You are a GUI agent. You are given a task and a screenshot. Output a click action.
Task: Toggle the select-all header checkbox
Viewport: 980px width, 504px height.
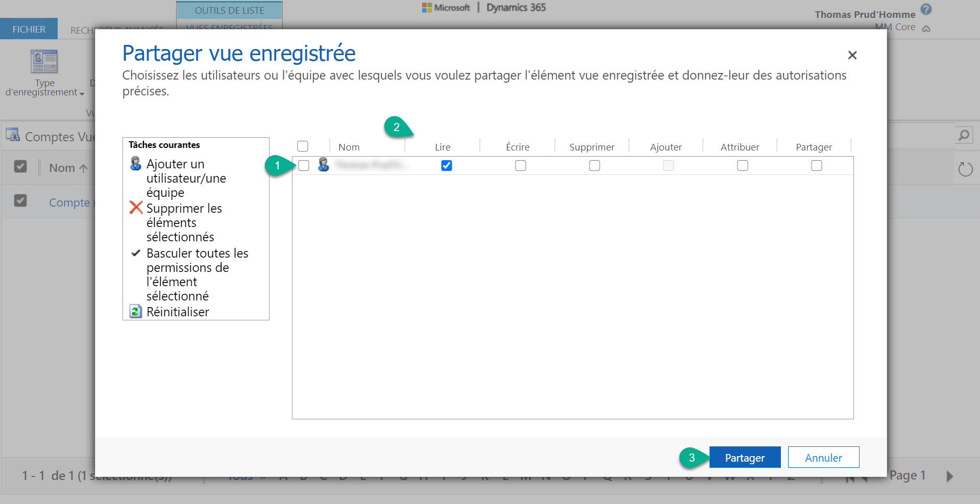coord(303,146)
